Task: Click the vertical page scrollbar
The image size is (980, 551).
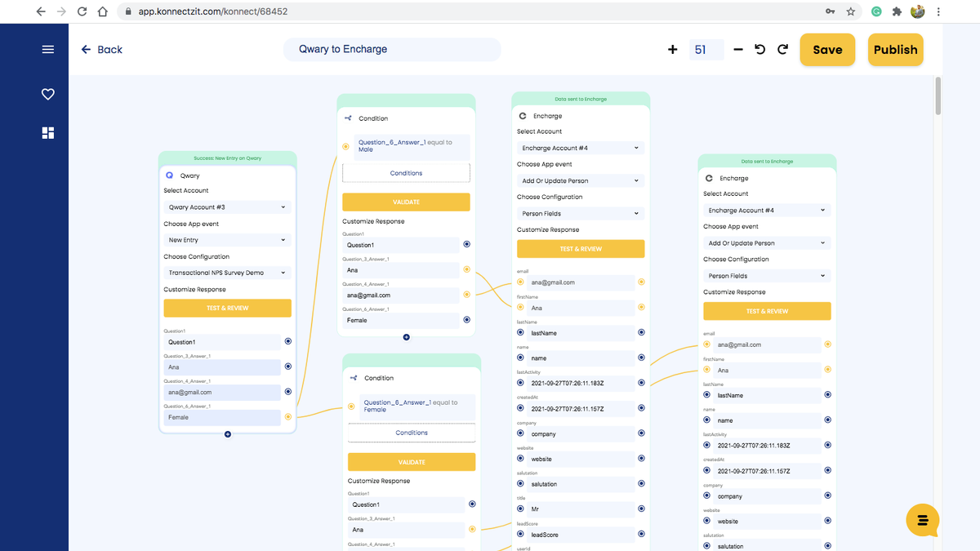Action: pos(938,96)
